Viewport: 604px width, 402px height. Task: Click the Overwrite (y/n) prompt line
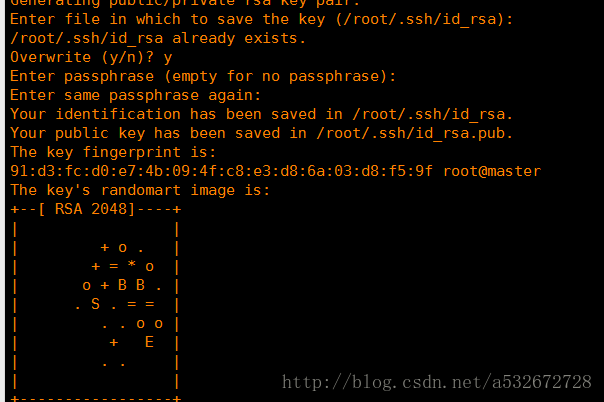click(x=91, y=57)
